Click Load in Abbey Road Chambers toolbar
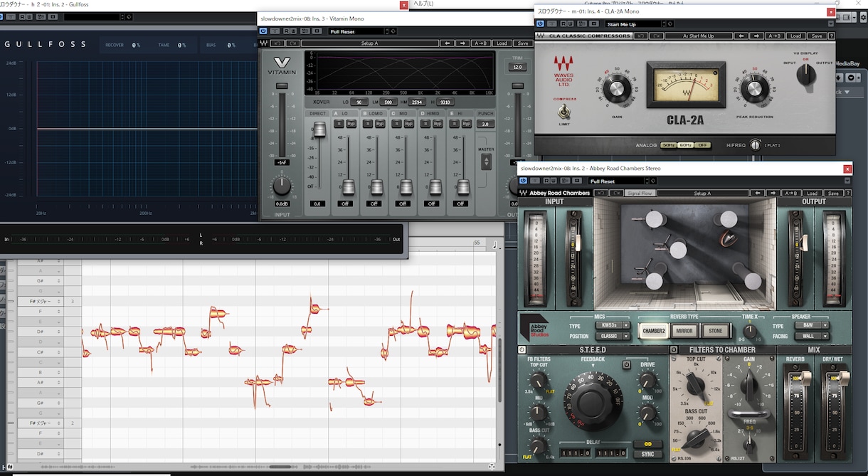 pos(812,193)
